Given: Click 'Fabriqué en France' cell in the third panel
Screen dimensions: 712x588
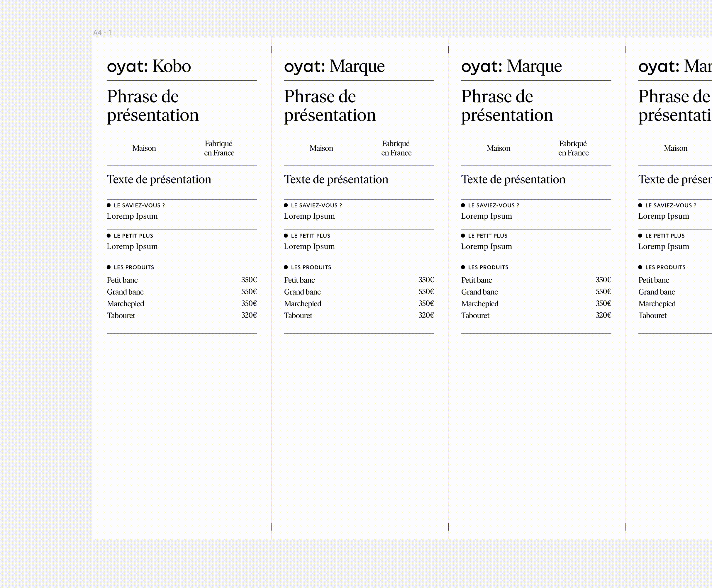Looking at the screenshot, I should pyautogui.click(x=573, y=148).
